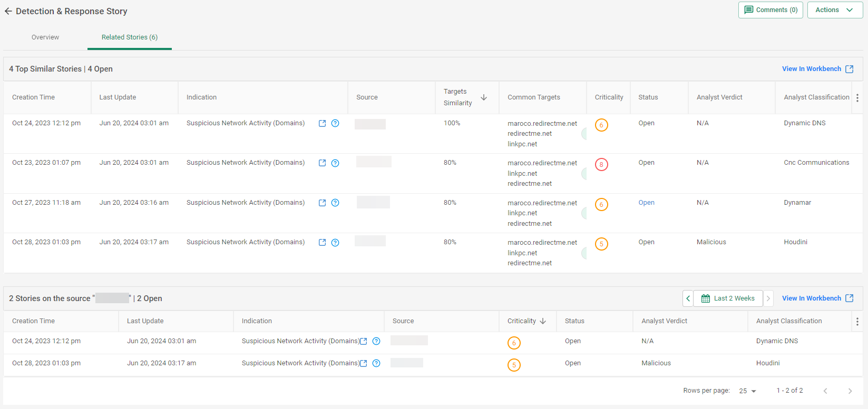This screenshot has height=409, width=868.
Task: Open external link icon for Oct 24 similar story
Action: click(322, 123)
